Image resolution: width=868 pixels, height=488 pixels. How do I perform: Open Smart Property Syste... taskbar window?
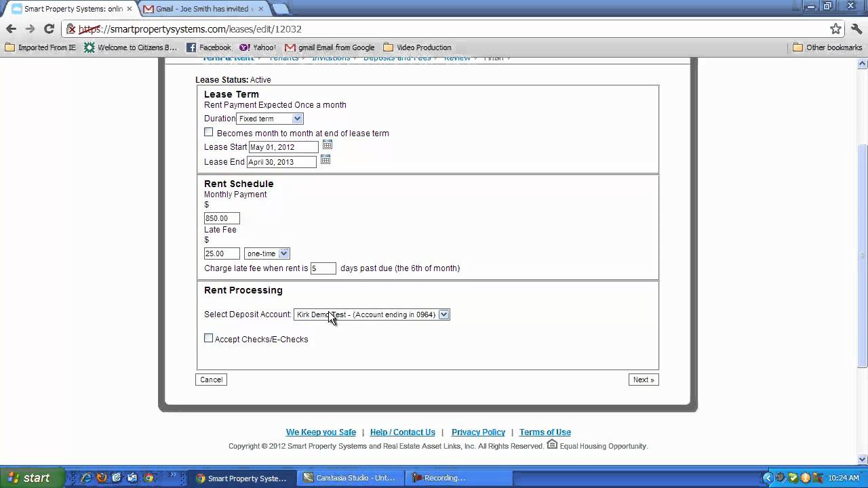click(x=241, y=478)
